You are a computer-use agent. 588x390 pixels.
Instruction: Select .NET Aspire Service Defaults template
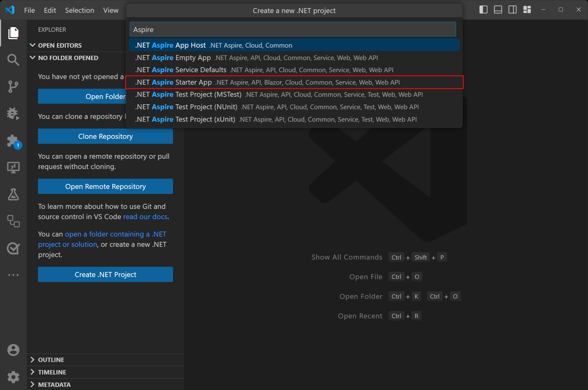coord(294,70)
